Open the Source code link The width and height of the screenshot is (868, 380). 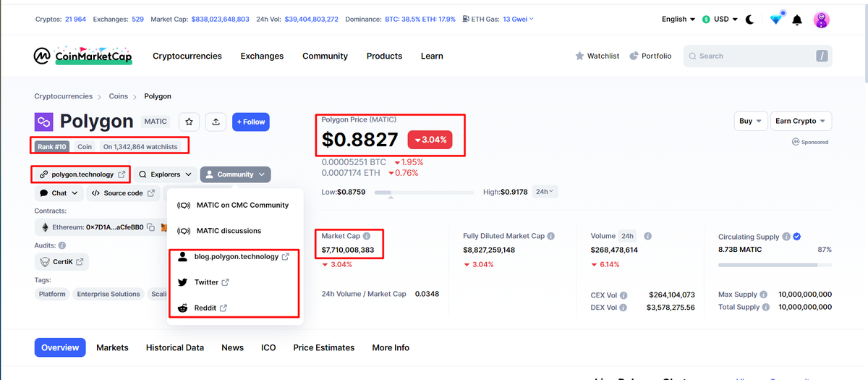[x=123, y=193]
